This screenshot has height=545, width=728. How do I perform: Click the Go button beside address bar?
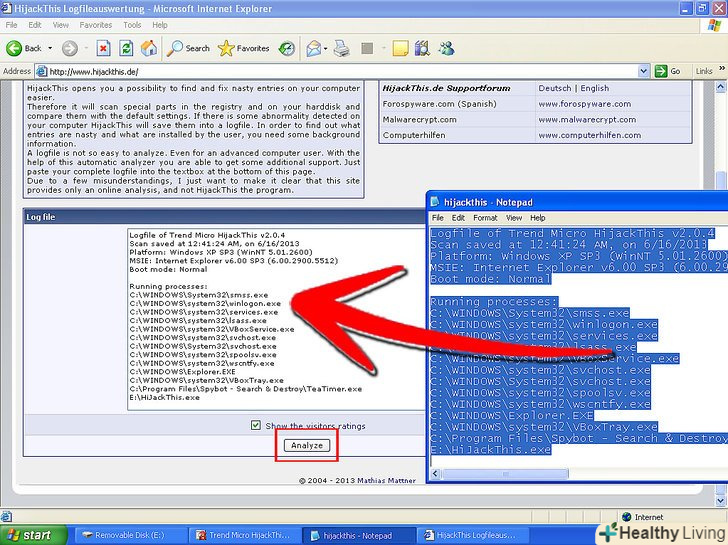[669, 71]
